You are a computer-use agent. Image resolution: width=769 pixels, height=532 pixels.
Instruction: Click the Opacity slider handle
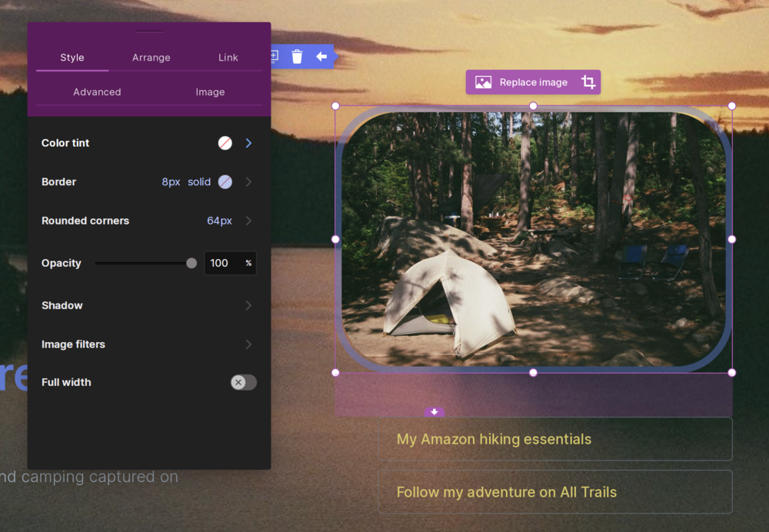pyautogui.click(x=191, y=263)
